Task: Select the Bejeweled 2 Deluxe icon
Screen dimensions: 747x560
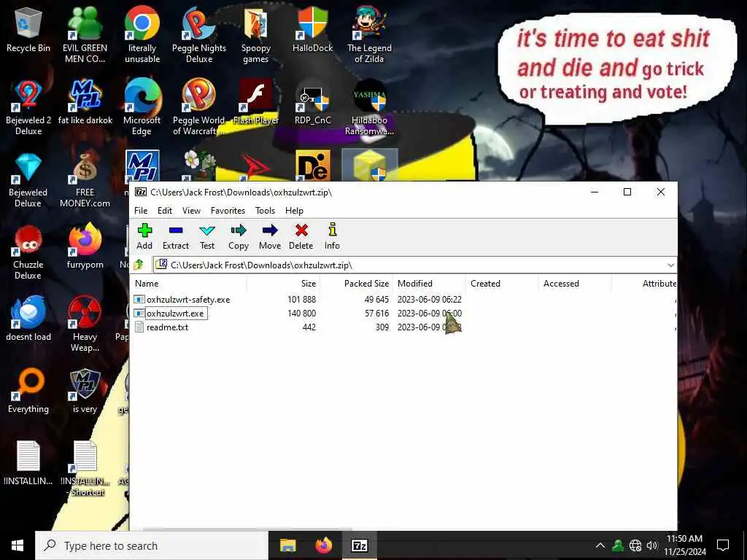Action: click(28, 108)
